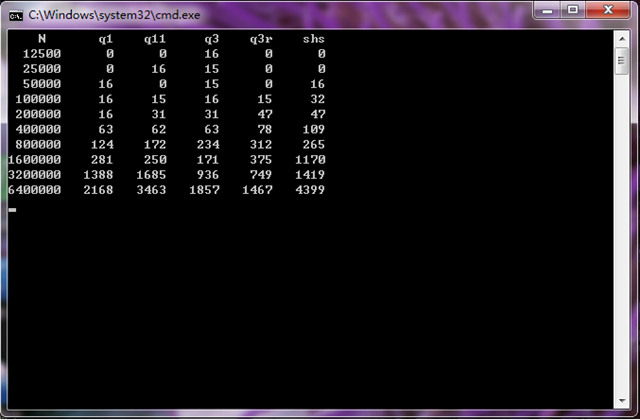Click the N value 25000
The height and width of the screenshot is (420, 640).
[x=42, y=69]
